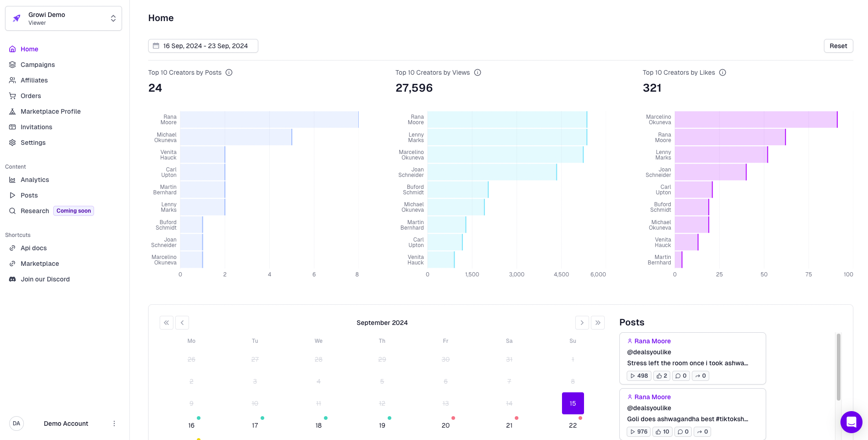Open the Campaigns section

pyautogui.click(x=37, y=65)
